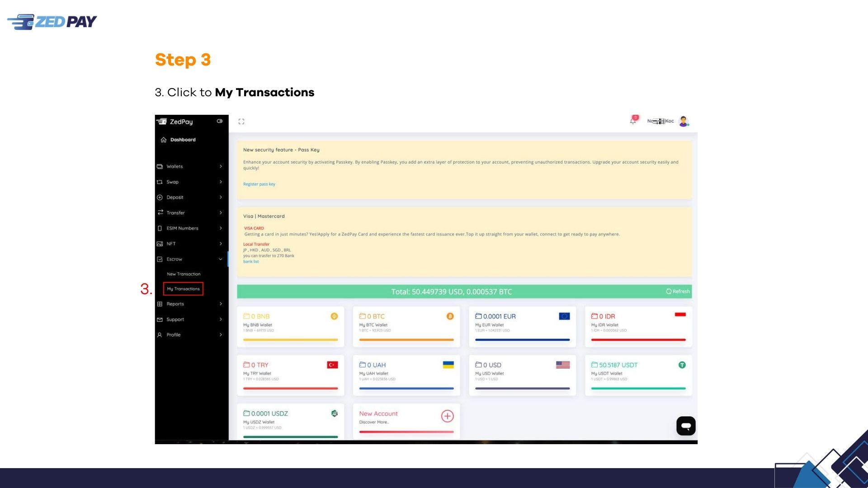Screen dimensions: 868x488
Task: Click the Support envelope icon
Action: tap(160, 319)
